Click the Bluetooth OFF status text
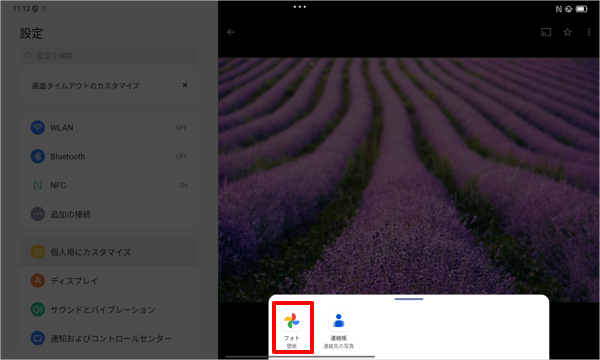Viewport: 600px width, 360px height. [x=181, y=156]
